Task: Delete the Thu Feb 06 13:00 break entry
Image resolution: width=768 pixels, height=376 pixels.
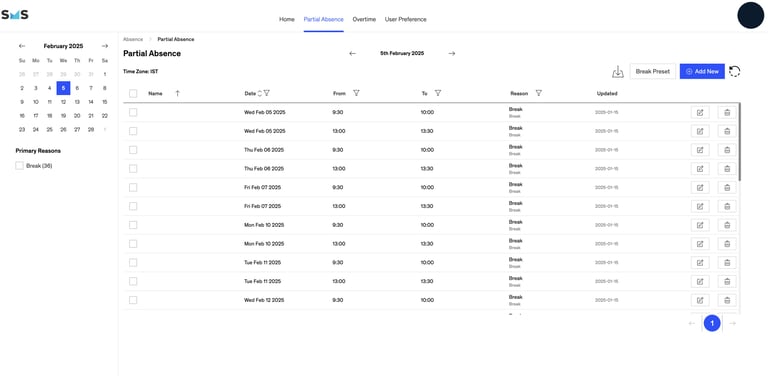Action: (x=727, y=168)
